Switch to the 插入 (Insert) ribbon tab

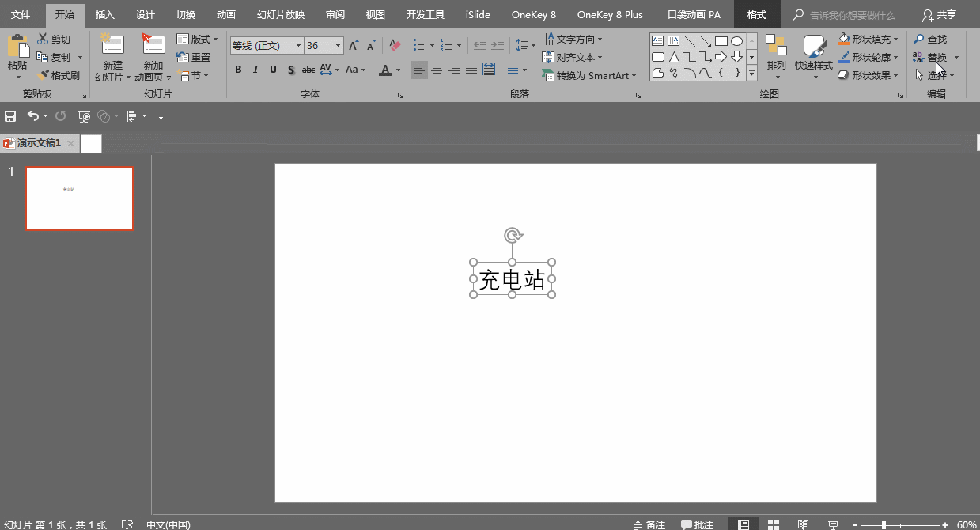click(104, 14)
